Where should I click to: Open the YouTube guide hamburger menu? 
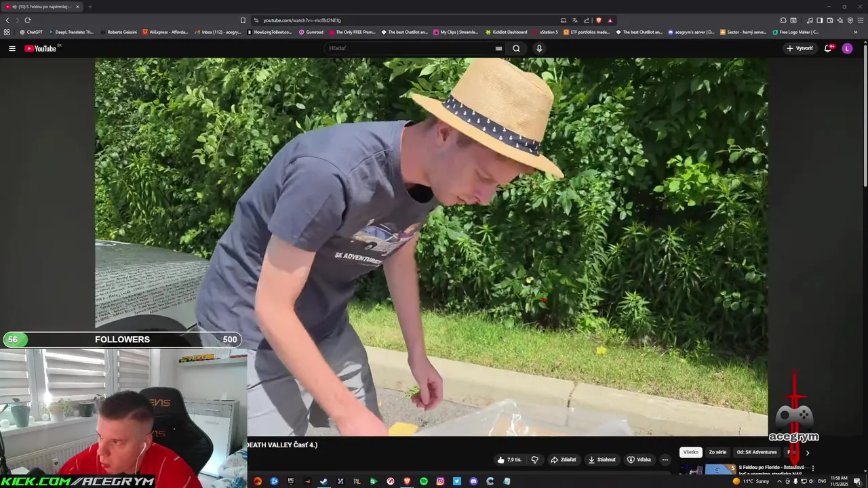[x=12, y=48]
